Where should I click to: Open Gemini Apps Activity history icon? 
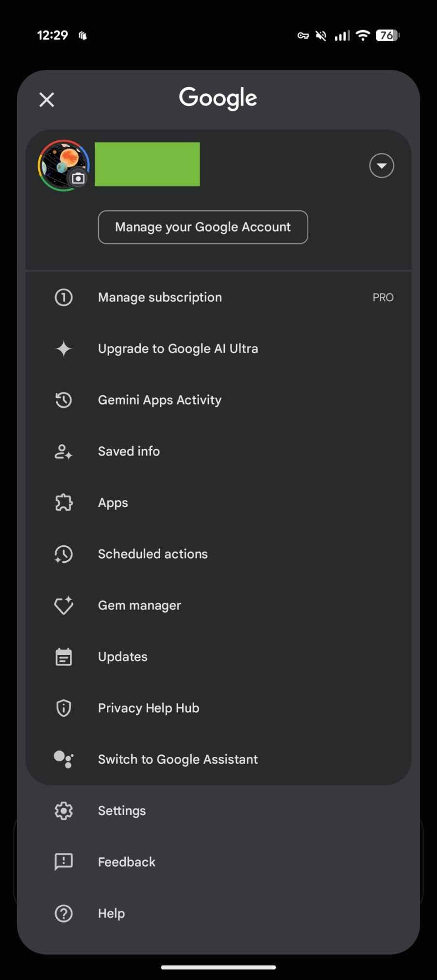[64, 400]
